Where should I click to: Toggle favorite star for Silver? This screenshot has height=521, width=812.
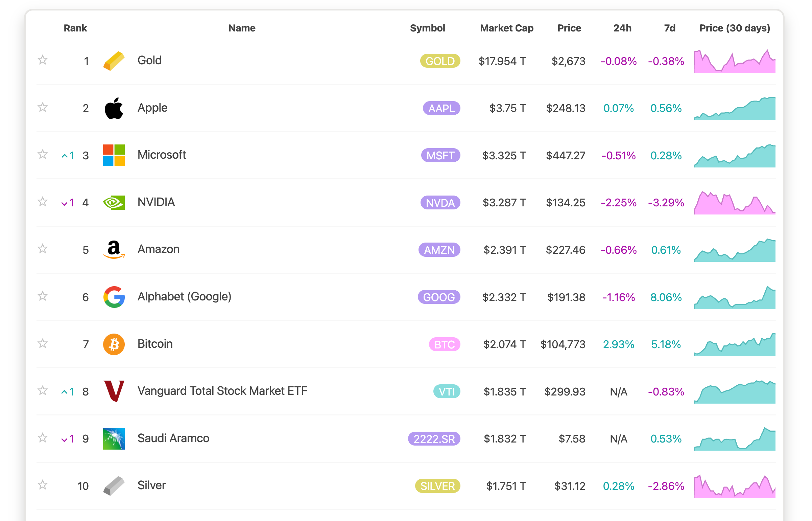(43, 485)
